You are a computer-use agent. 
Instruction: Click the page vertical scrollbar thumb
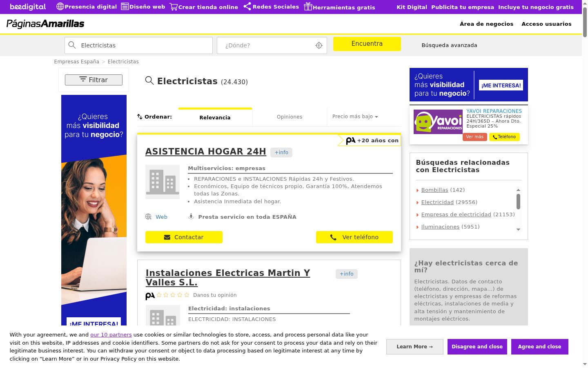[x=585, y=22]
